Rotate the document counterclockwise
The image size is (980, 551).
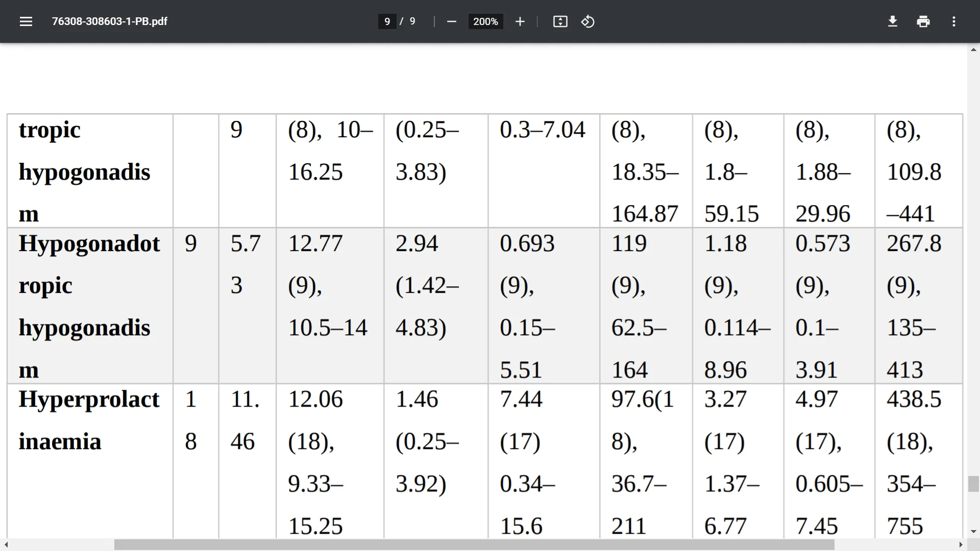587,21
